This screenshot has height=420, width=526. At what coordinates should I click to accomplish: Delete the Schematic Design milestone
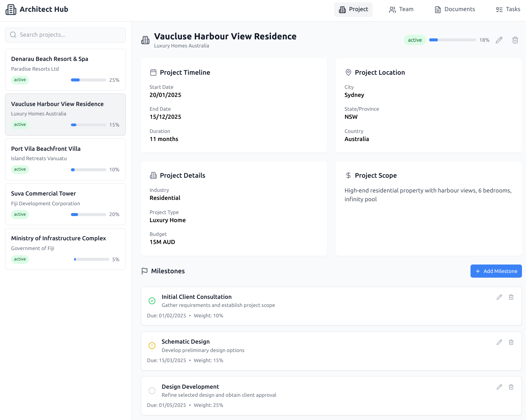[511, 342]
